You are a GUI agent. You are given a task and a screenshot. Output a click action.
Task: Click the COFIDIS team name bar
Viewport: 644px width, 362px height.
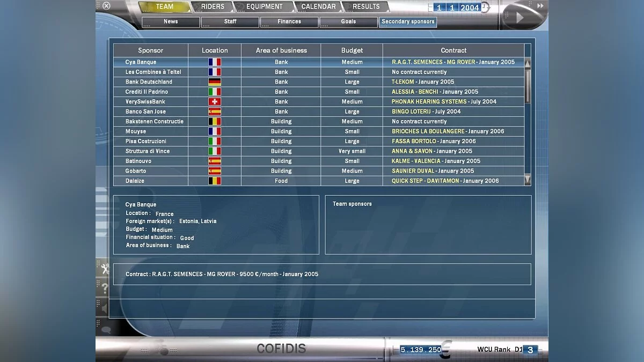click(x=281, y=349)
